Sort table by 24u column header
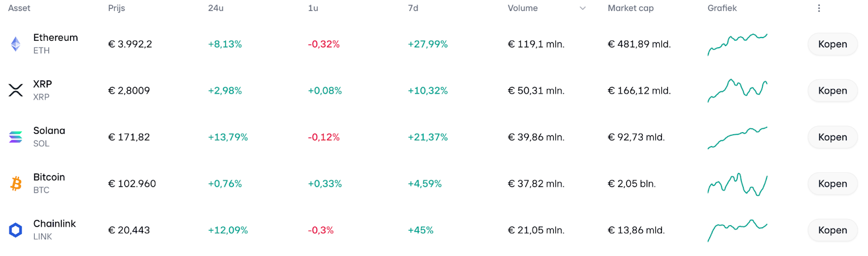The width and height of the screenshot is (868, 256). point(215,8)
